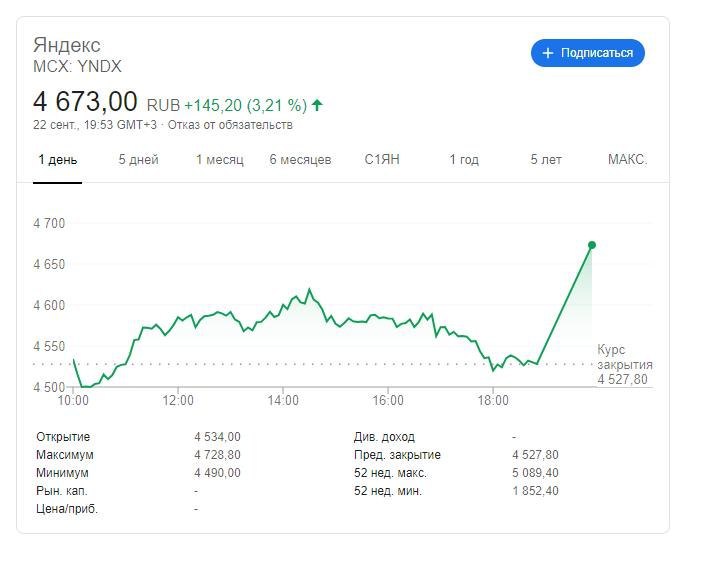Open the 6 месяцев range tab

[x=300, y=159]
